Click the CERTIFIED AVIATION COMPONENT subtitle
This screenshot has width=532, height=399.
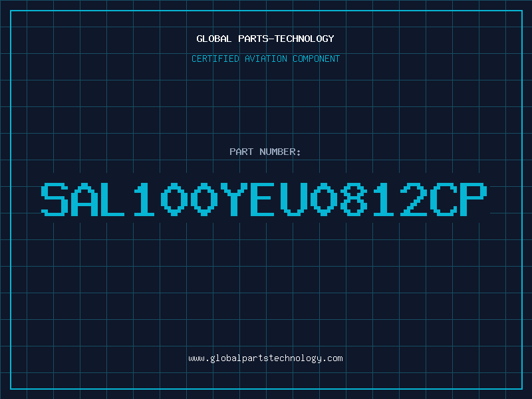tap(265, 59)
